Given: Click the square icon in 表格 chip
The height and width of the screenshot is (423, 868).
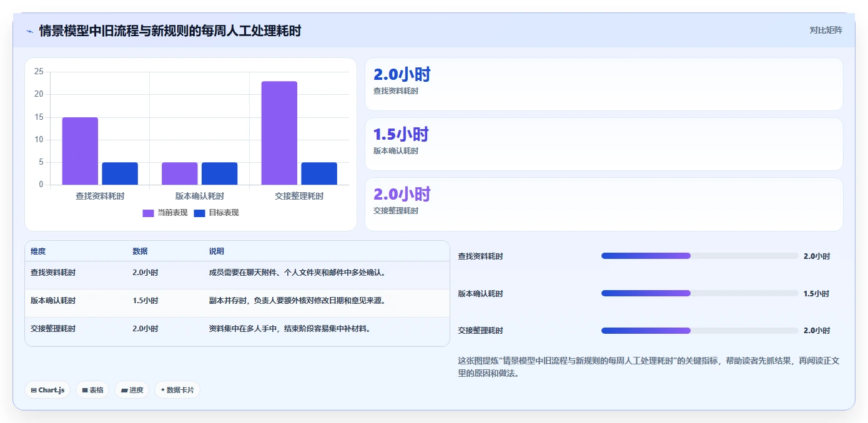Looking at the screenshot, I should coord(85,390).
